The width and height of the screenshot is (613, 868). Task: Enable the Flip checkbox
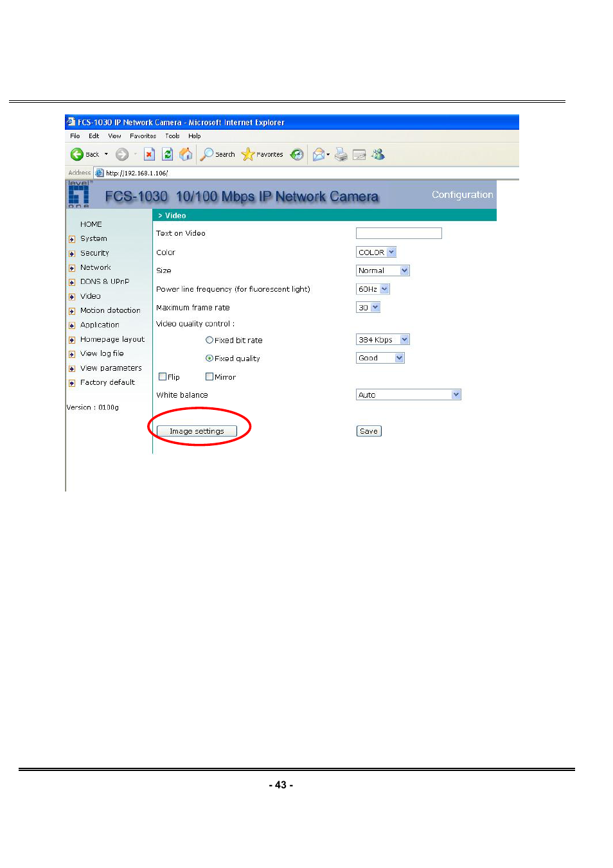coord(163,376)
